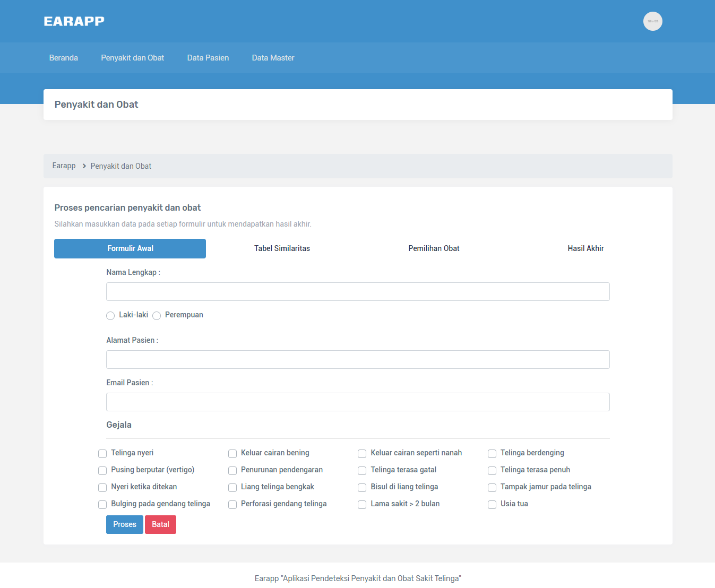Screen dimensions: 715x588
Task: Select the Formulir Awal tab
Action: [x=130, y=248]
